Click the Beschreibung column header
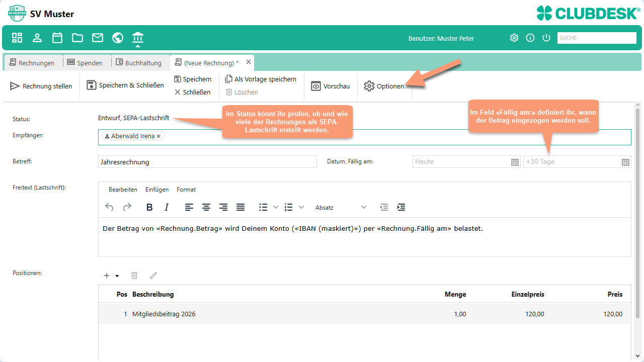644x362 pixels. click(x=153, y=294)
